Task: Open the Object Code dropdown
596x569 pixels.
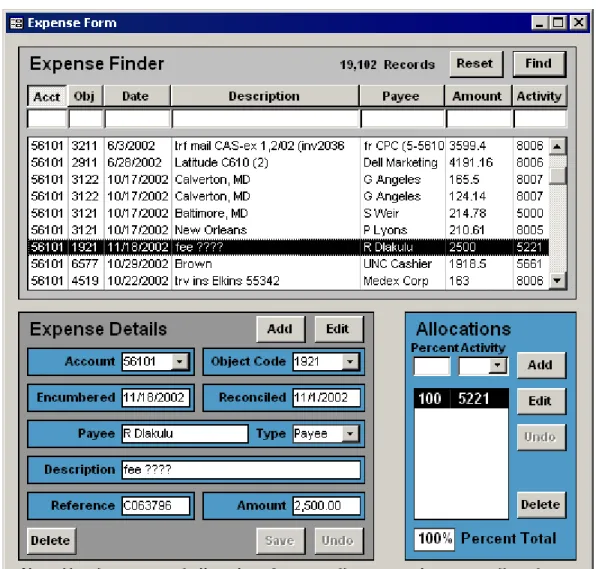Action: [350, 361]
